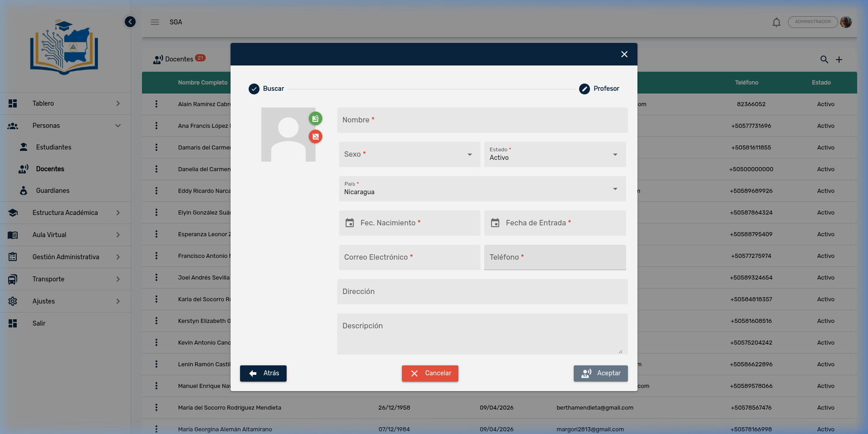Click the search icon above the table
Image resolution: width=868 pixels, height=434 pixels.
824,60
